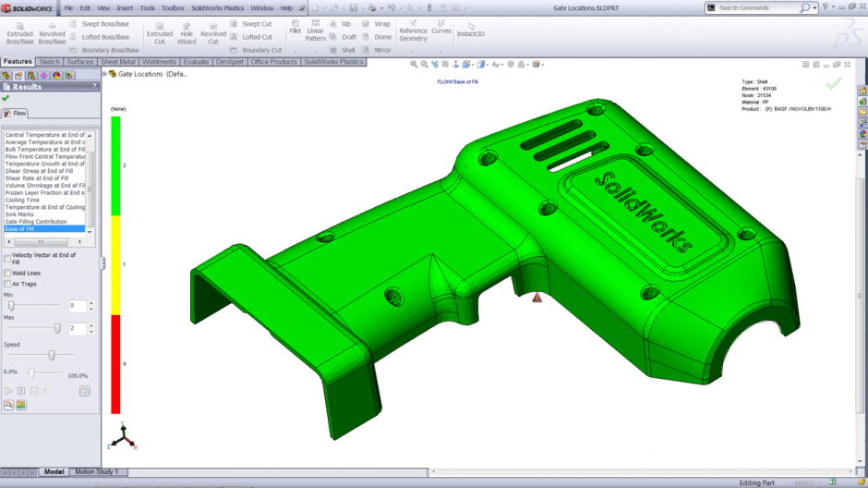The width and height of the screenshot is (868, 488).
Task: Click the Min range slider handle
Action: [x=11, y=305]
